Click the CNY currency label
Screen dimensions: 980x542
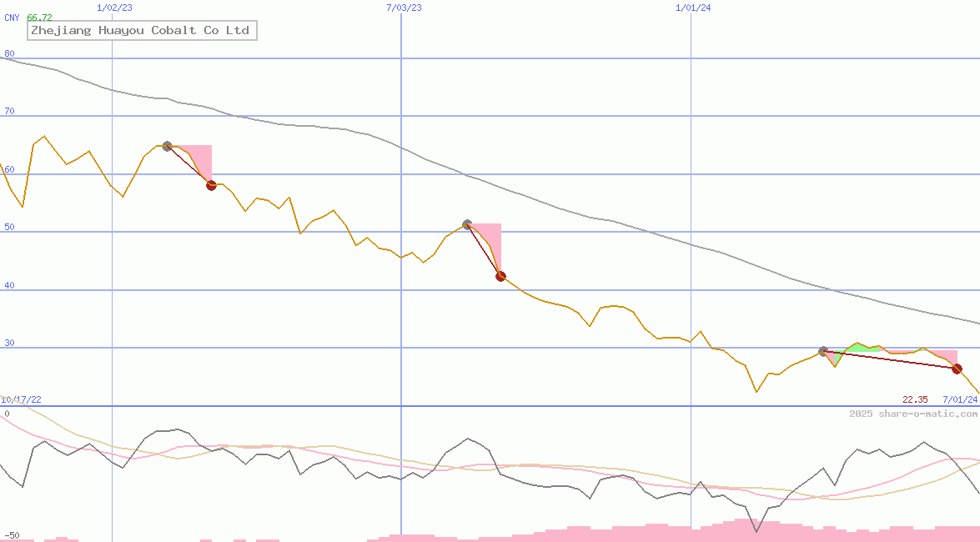pyautogui.click(x=12, y=18)
